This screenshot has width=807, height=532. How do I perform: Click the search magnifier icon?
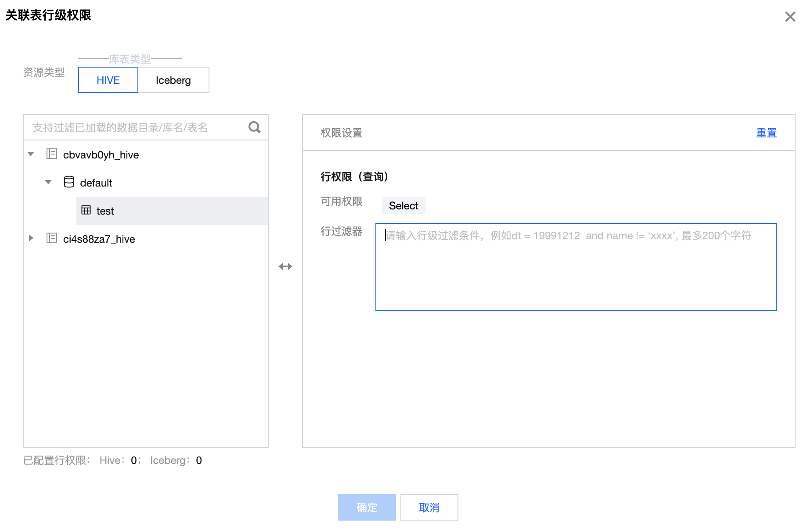[x=254, y=127]
